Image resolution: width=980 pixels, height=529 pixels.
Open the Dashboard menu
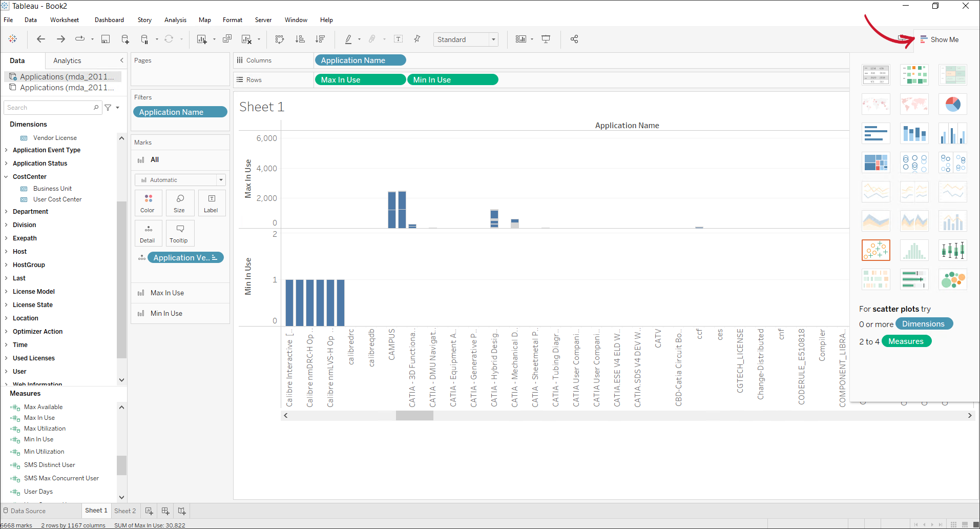[x=109, y=20]
